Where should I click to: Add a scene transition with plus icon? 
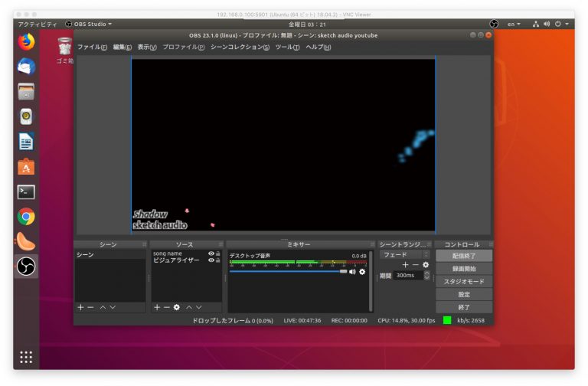click(x=405, y=265)
